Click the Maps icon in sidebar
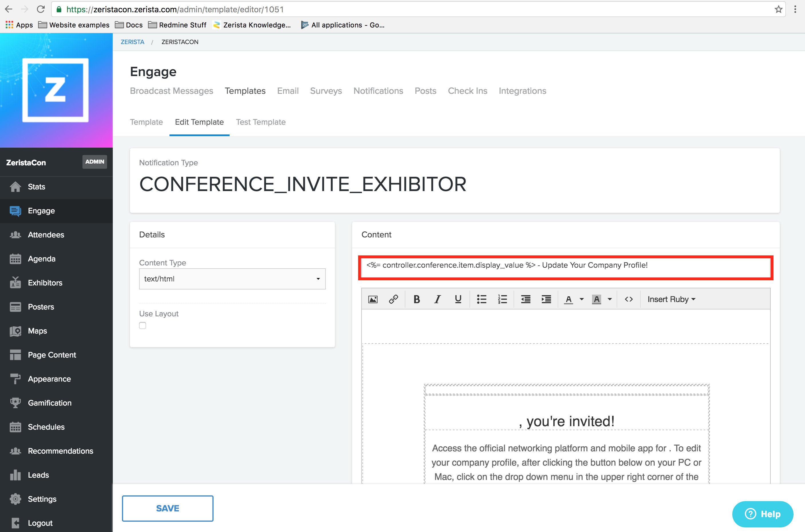The height and width of the screenshot is (532, 805). 15,331
